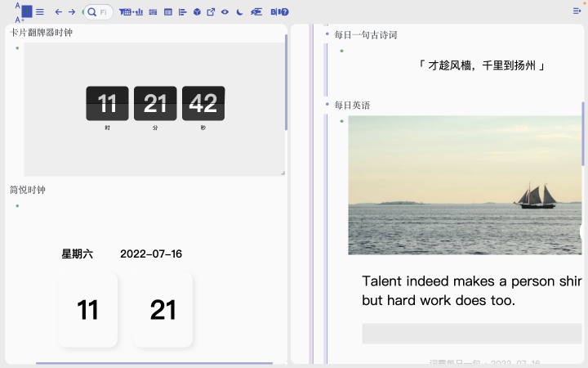This screenshot has width=588, height=368.
Task: Toggle the strikethrough hide icon
Action: click(x=256, y=12)
